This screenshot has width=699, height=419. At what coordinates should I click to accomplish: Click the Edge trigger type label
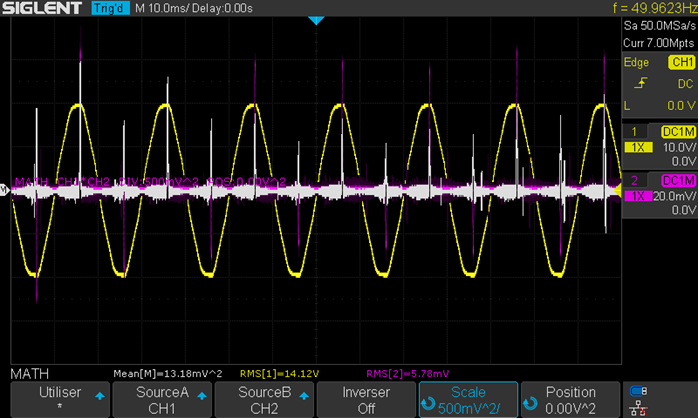click(x=636, y=62)
